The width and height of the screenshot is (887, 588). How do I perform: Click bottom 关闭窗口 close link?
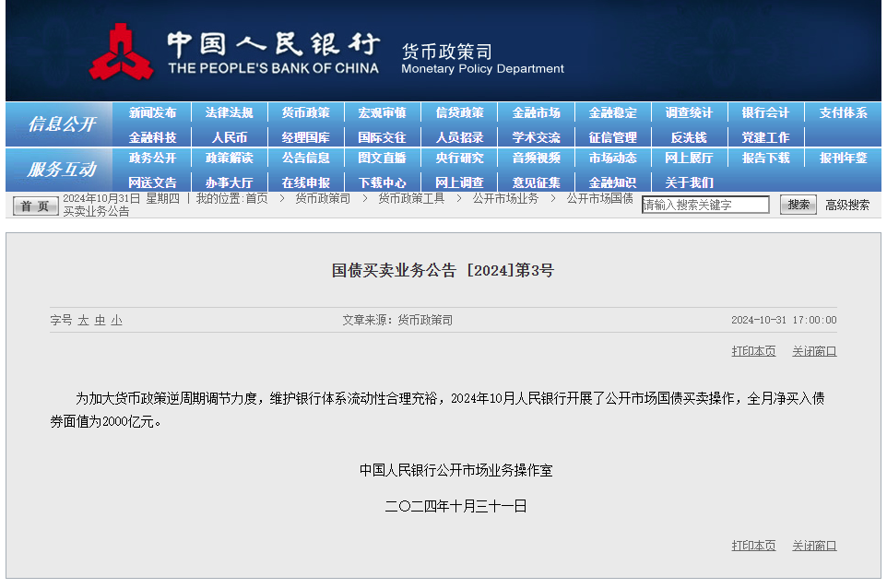814,546
